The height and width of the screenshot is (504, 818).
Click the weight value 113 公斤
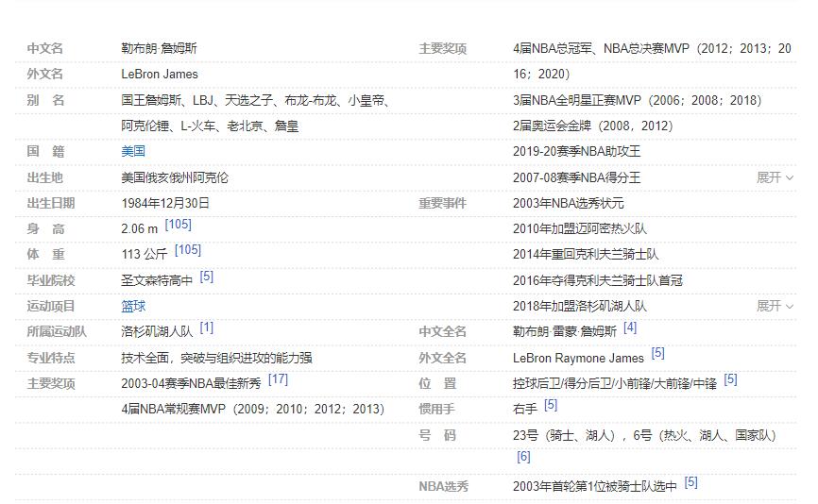click(145, 254)
